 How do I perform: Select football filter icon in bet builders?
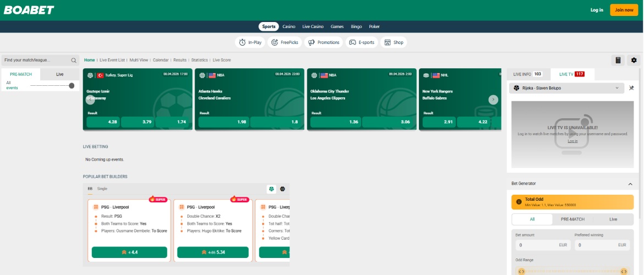pos(271,189)
